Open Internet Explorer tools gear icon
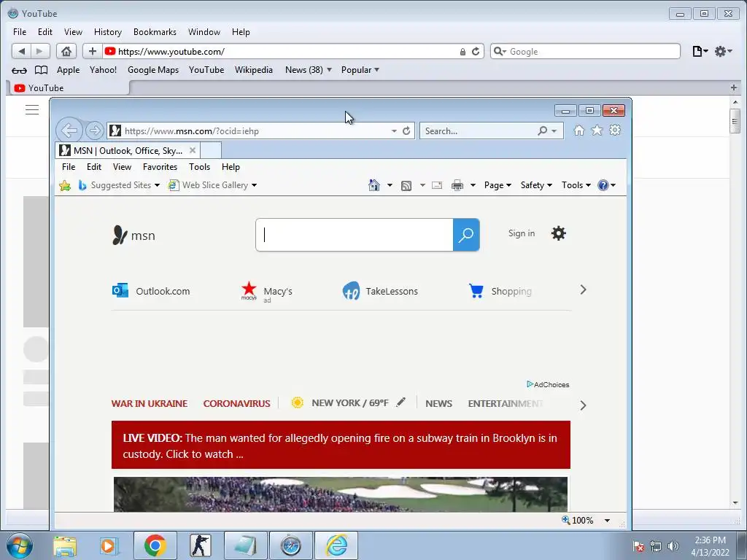Screen dimensions: 747x560 tap(615, 130)
